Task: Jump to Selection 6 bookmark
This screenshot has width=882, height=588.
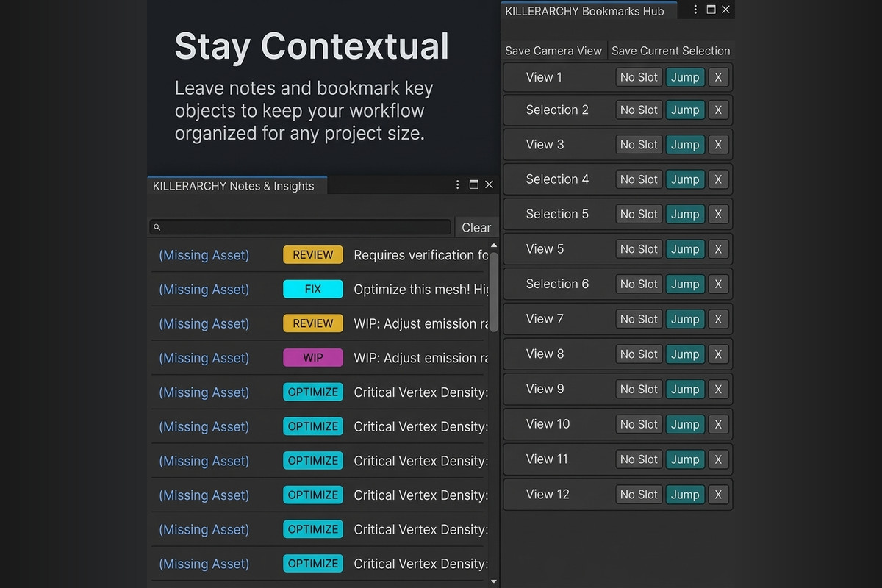Action: coord(685,284)
